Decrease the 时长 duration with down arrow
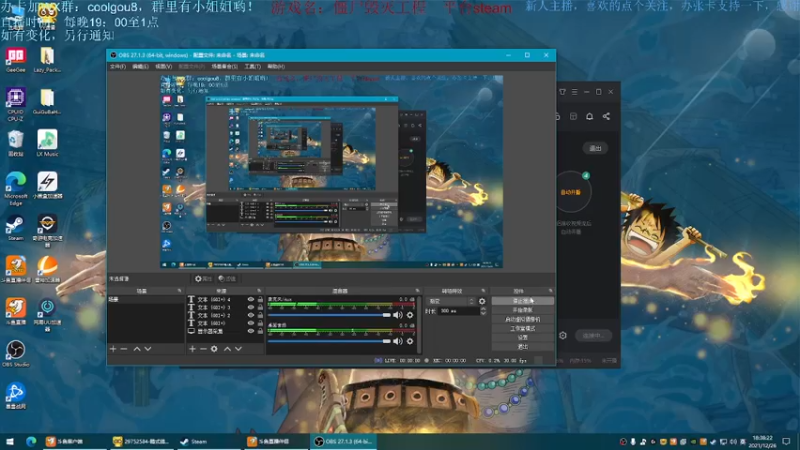800x450 pixels. 483,313
